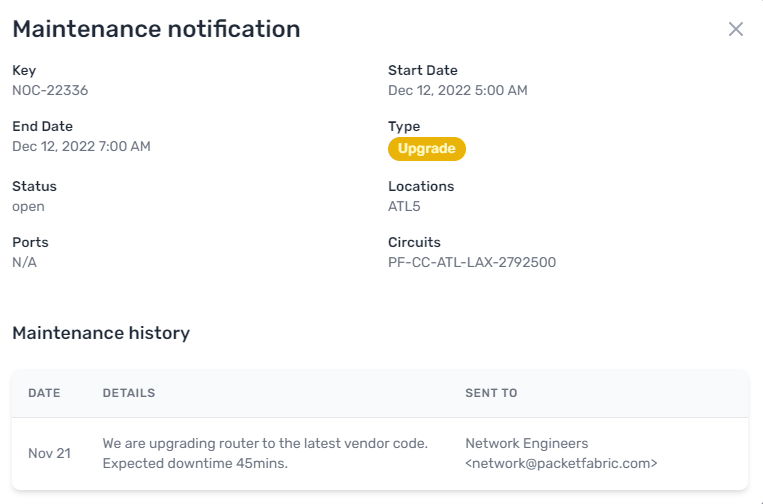Screen dimensions: 763x504
Task: Click the router upgrade details text
Action: (x=265, y=453)
